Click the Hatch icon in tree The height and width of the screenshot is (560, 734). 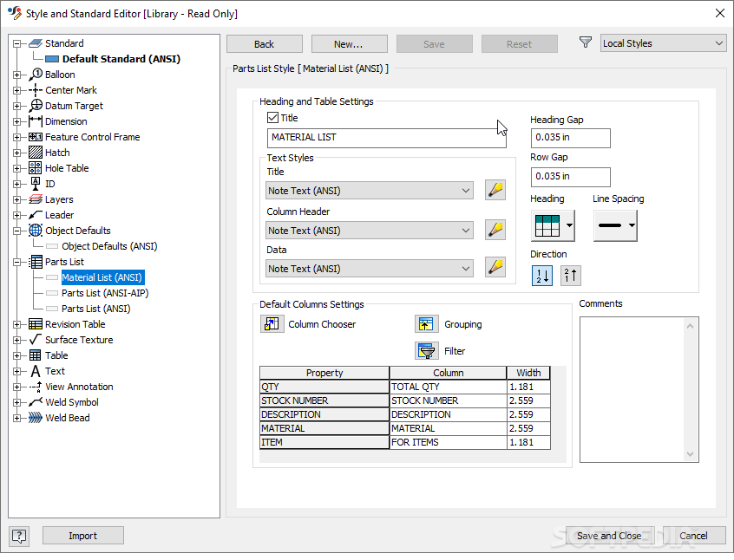(36, 152)
